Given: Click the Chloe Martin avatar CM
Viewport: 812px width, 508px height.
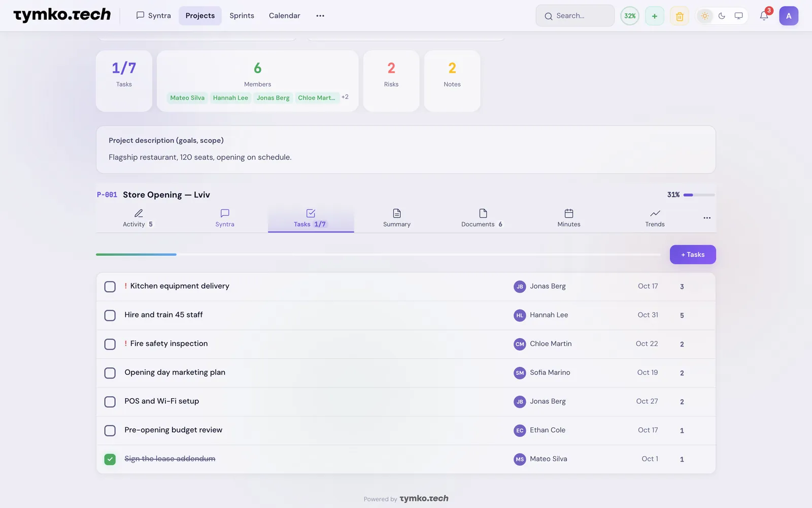Looking at the screenshot, I should tap(520, 344).
